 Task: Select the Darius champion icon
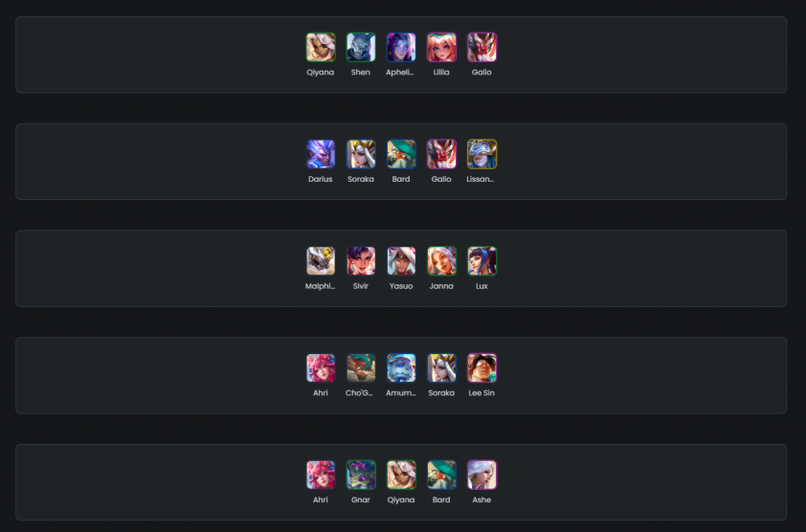[x=321, y=154]
